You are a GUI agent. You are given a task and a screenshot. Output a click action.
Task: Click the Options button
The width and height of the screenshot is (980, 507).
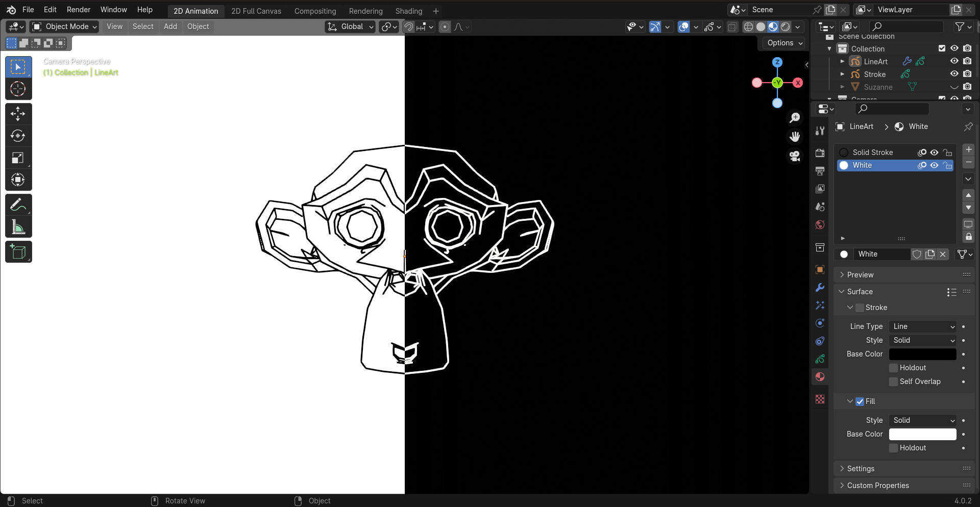point(785,43)
